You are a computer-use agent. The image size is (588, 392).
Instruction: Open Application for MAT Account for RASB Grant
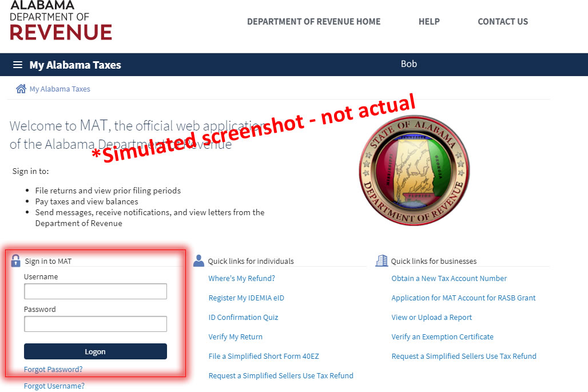(x=463, y=298)
